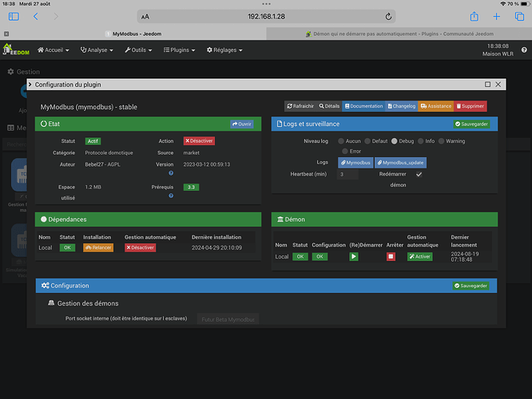Click the help icon under Version
The width and height of the screenshot is (532, 399).
click(171, 172)
